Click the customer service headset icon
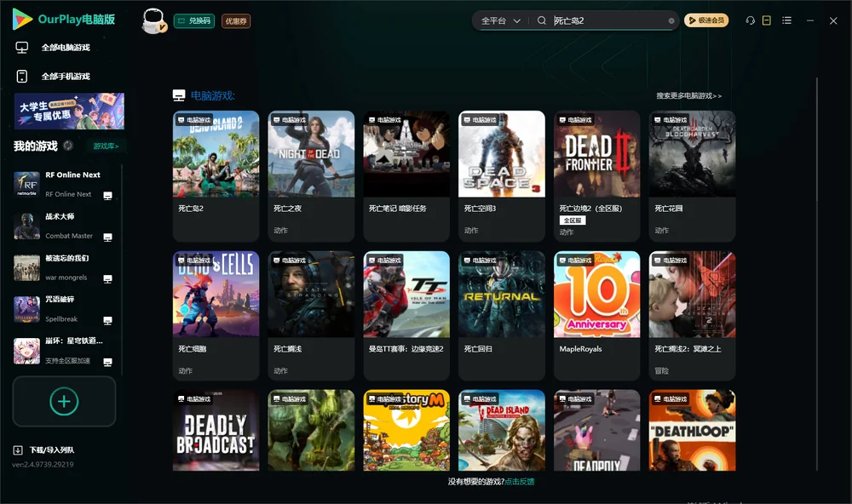Viewport: 852px width, 504px height. pyautogui.click(x=750, y=20)
